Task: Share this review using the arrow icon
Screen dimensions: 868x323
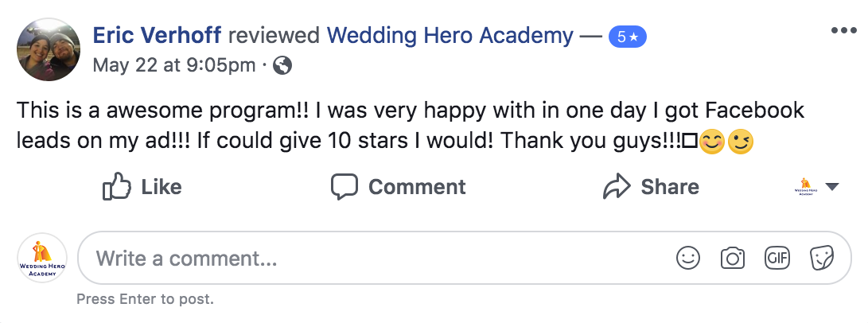Action: pyautogui.click(x=617, y=187)
